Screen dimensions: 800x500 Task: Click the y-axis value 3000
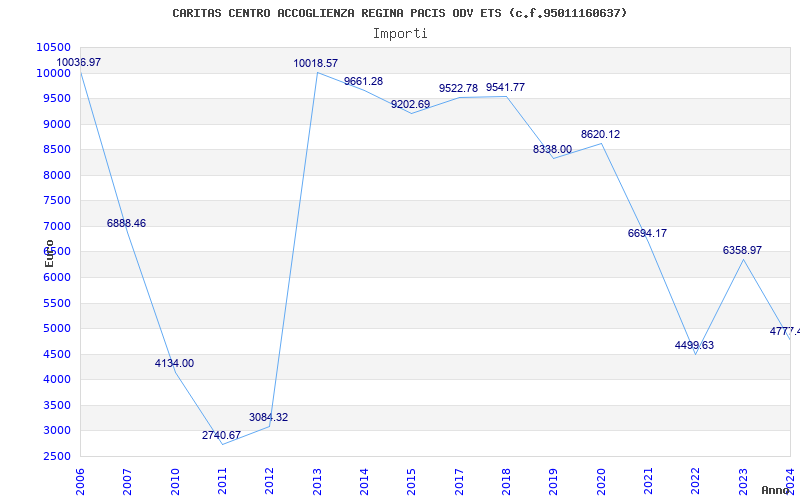pyautogui.click(x=56, y=431)
